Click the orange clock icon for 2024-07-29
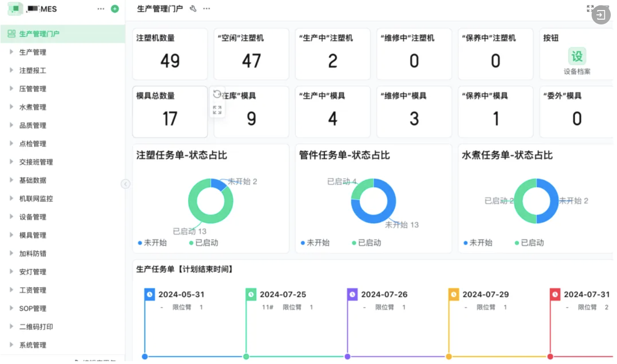 [454, 295]
